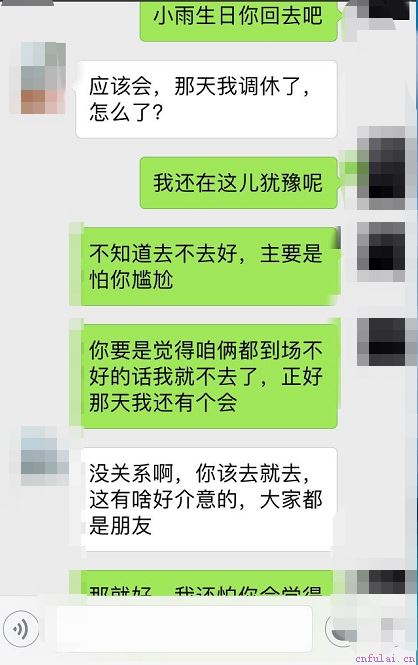Tap the emoji icon beside the input
The width and height of the screenshot is (418, 665).
point(339,629)
